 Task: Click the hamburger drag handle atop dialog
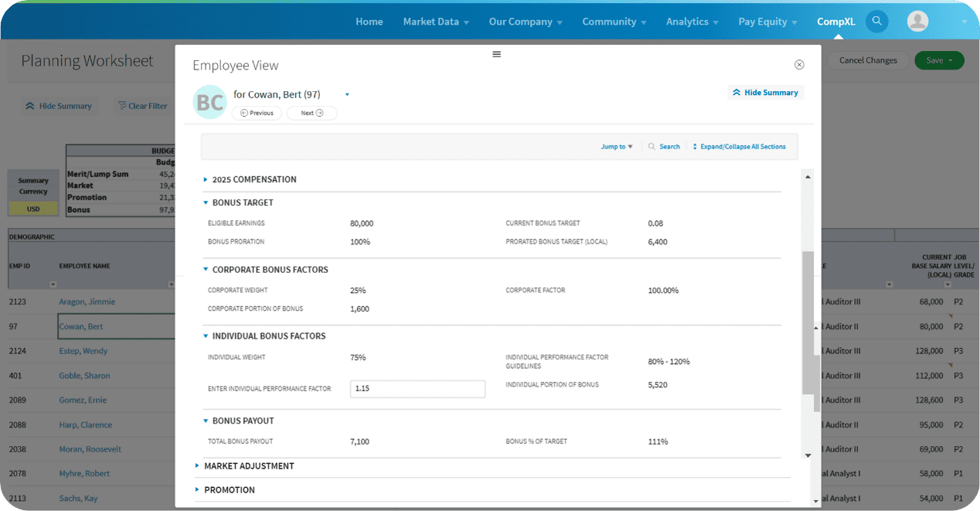(496, 54)
